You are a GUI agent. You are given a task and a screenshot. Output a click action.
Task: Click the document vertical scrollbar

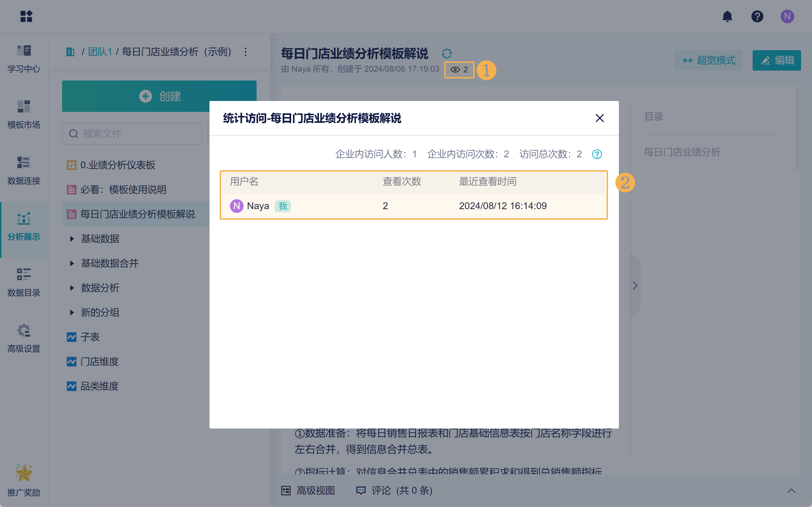[797, 129]
